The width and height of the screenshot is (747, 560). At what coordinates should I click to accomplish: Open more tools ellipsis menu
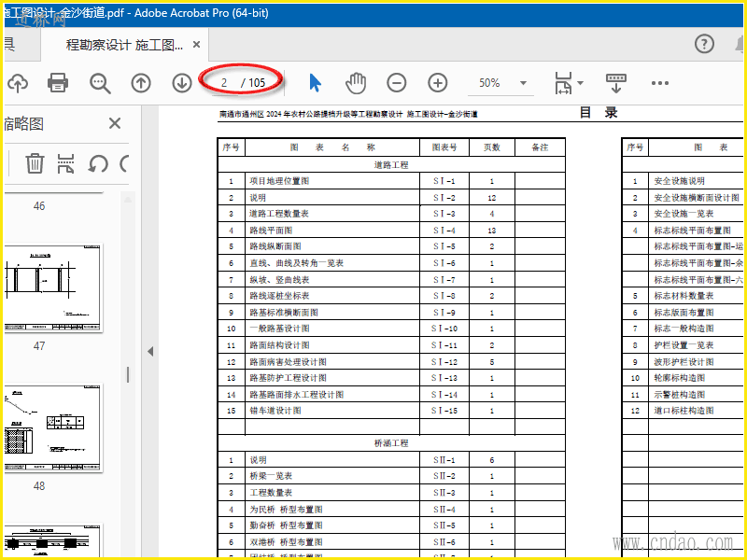pos(660,83)
